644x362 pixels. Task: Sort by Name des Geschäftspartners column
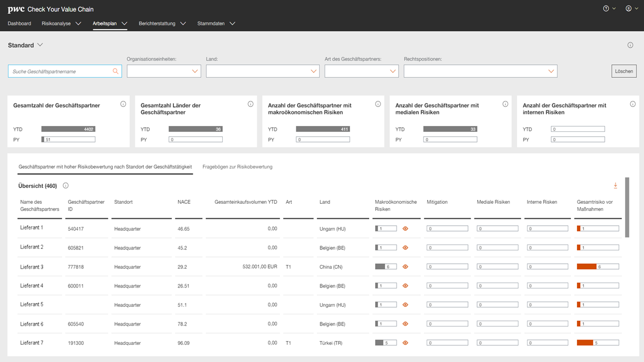point(40,205)
